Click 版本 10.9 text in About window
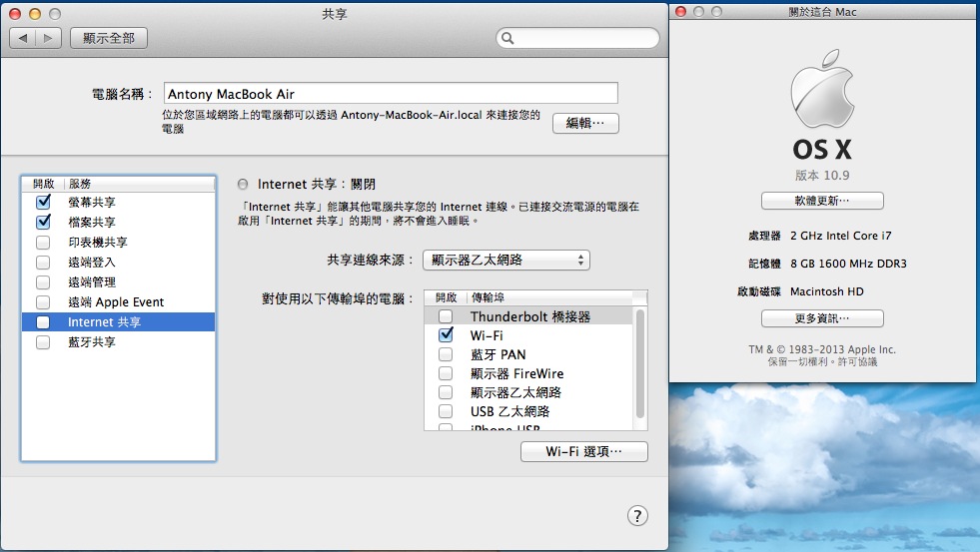980x552 pixels. [x=822, y=176]
